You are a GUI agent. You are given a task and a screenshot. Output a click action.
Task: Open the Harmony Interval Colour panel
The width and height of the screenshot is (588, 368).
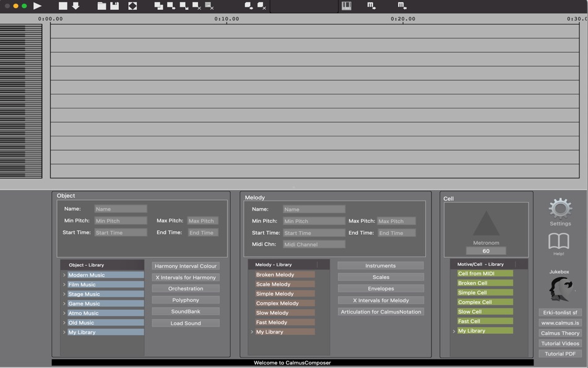tap(186, 265)
